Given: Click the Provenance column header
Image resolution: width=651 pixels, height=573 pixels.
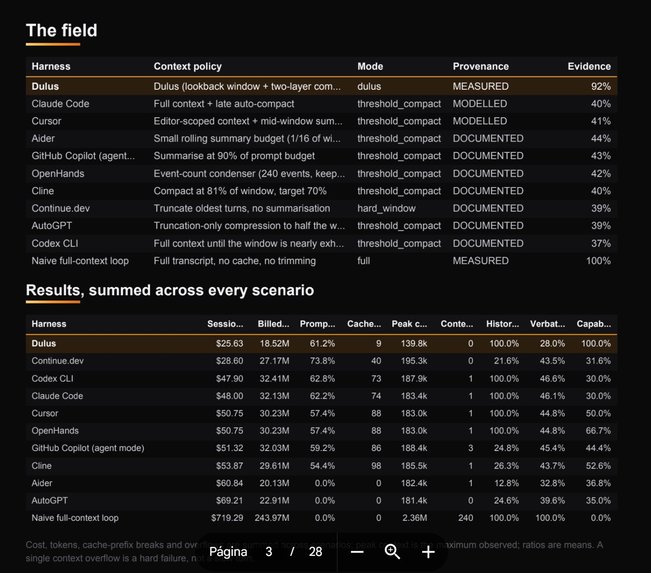Looking at the screenshot, I should tap(481, 66).
